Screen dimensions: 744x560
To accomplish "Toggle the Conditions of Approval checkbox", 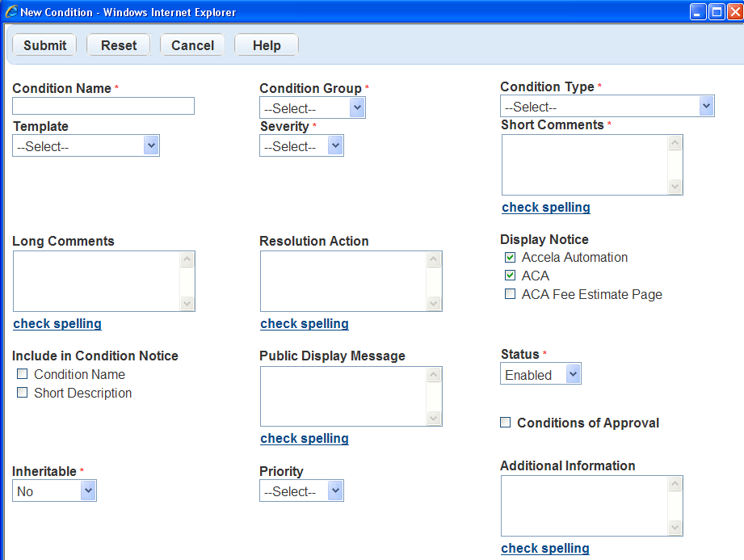I will pos(505,422).
